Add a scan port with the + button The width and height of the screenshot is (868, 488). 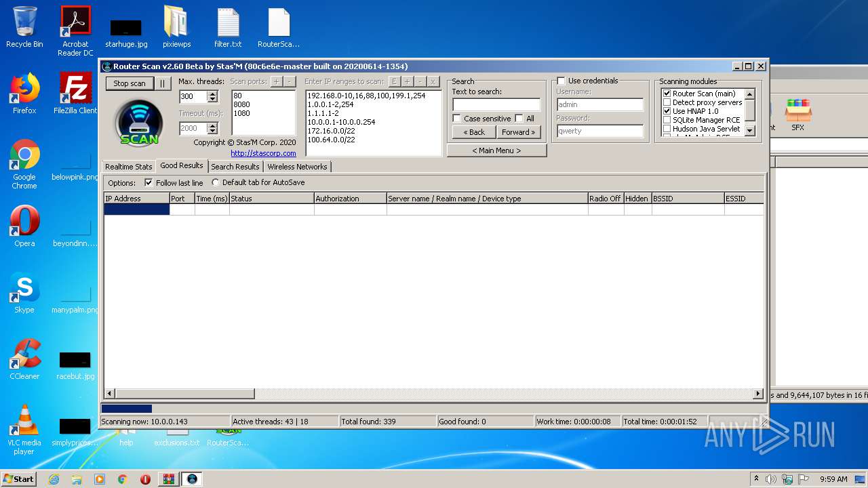coord(276,81)
